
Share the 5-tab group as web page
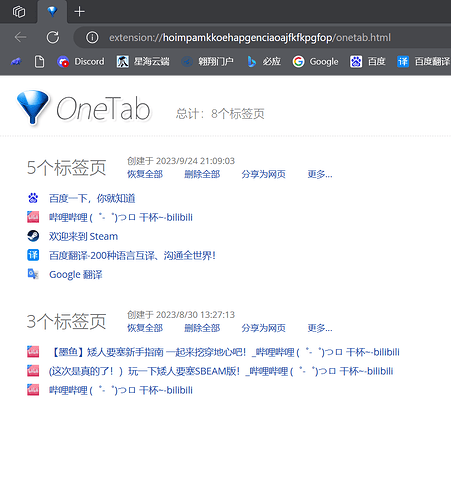[263, 174]
